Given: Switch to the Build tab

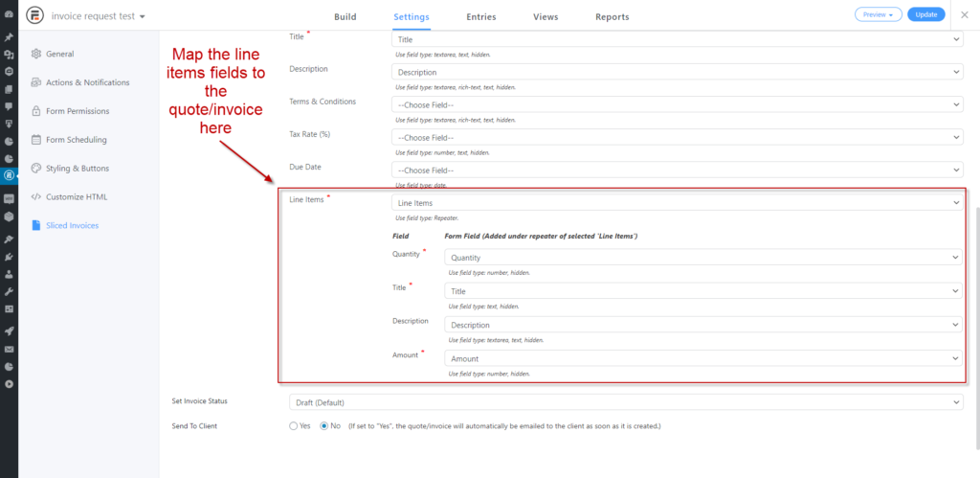Looking at the screenshot, I should [345, 17].
